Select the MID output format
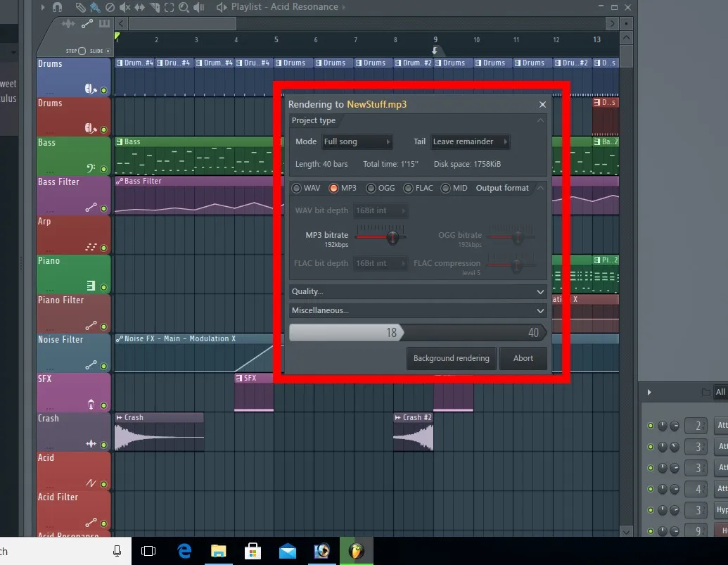 pyautogui.click(x=445, y=188)
